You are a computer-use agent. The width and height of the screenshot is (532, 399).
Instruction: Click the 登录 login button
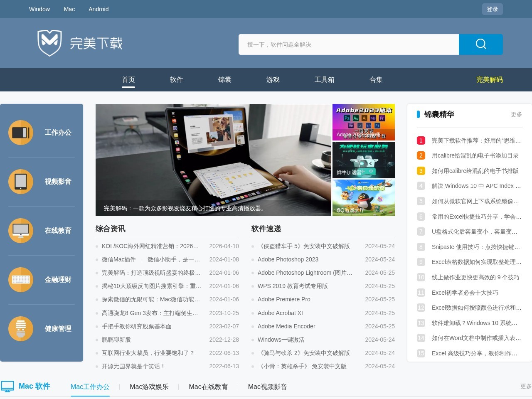coord(493,9)
